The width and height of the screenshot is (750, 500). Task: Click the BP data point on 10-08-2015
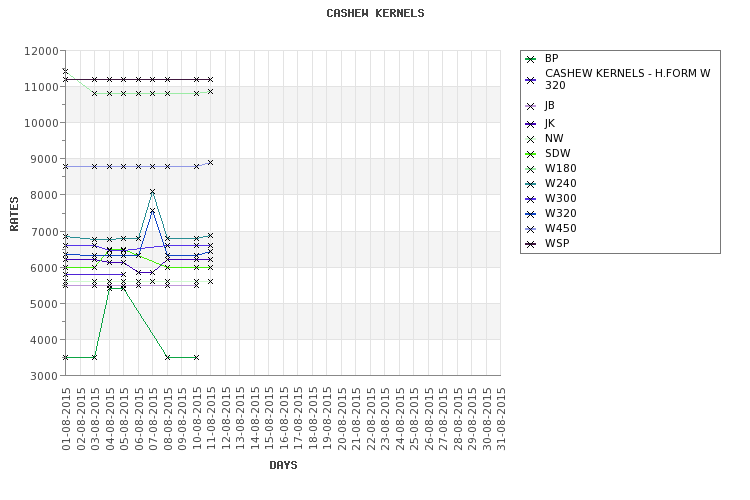click(x=196, y=357)
